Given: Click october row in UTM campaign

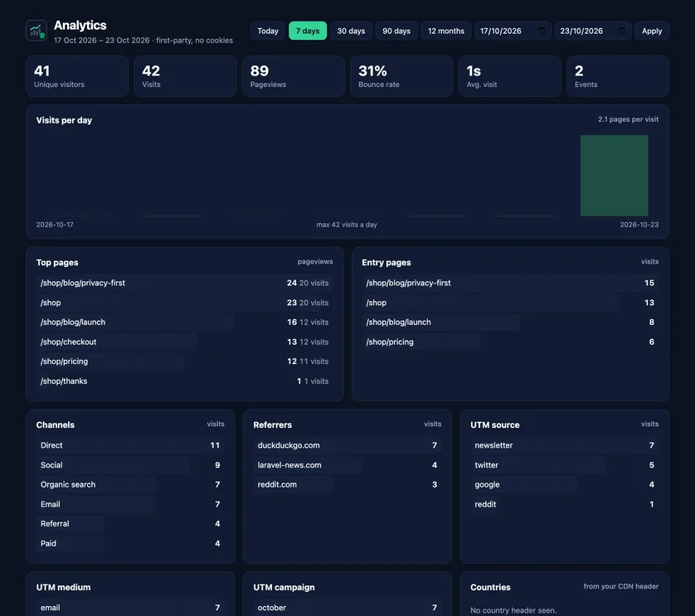Looking at the screenshot, I should (347, 608).
